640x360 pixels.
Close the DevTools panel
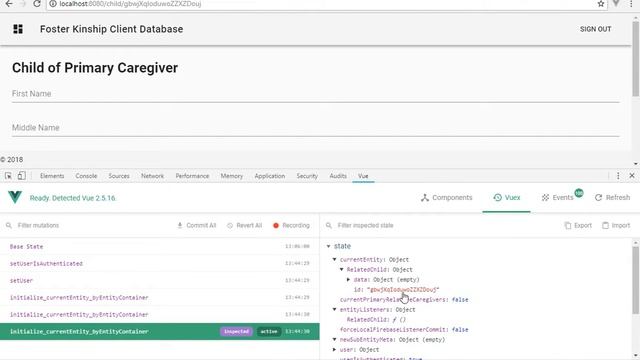point(632,176)
